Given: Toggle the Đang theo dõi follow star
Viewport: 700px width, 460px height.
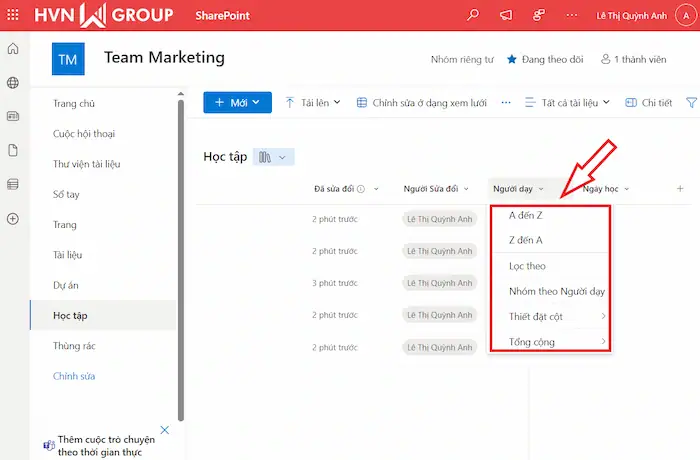Looking at the screenshot, I should (x=512, y=59).
